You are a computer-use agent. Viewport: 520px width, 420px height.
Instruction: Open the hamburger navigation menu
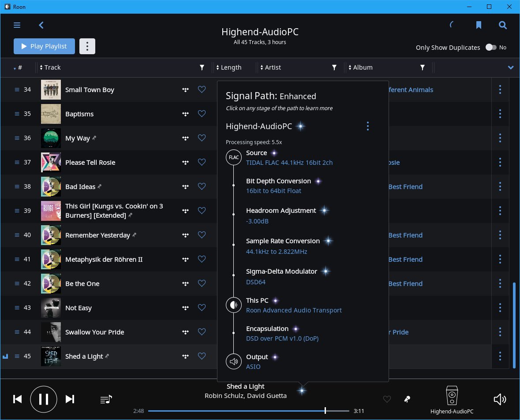pyautogui.click(x=17, y=25)
